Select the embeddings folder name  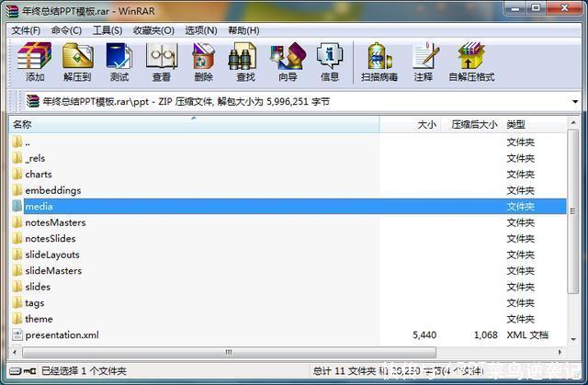pyautogui.click(x=53, y=190)
